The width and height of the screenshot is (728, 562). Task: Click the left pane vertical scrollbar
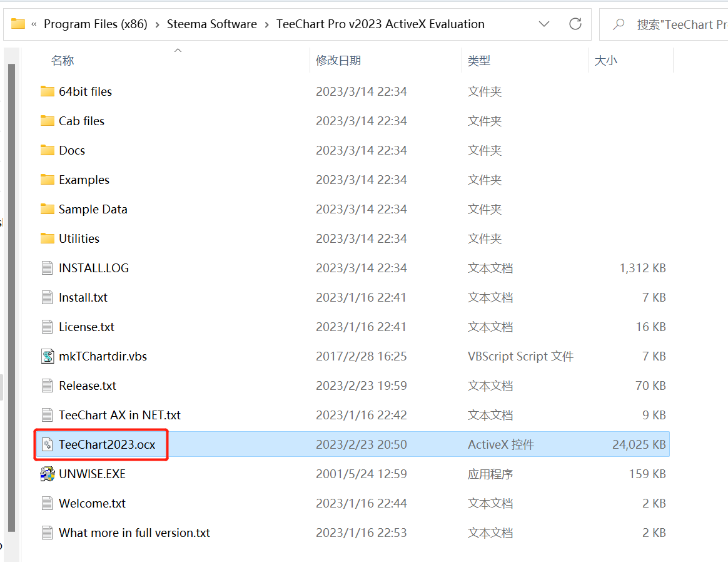click(12, 297)
